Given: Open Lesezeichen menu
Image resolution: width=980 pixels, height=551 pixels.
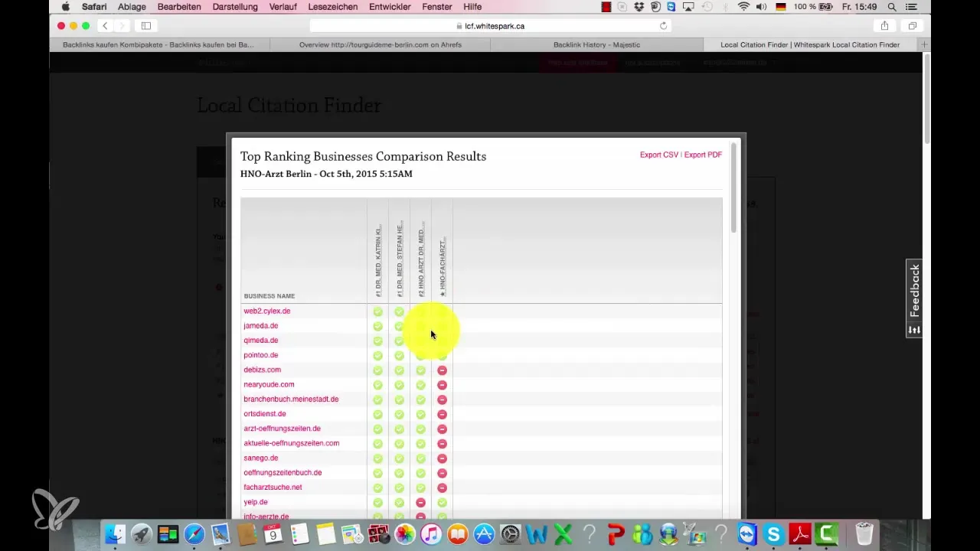Looking at the screenshot, I should [332, 7].
